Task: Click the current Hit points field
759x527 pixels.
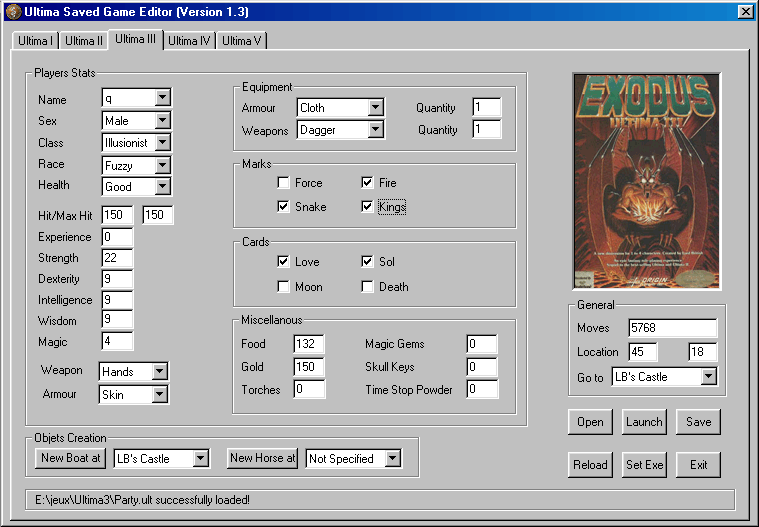Action: click(117, 215)
